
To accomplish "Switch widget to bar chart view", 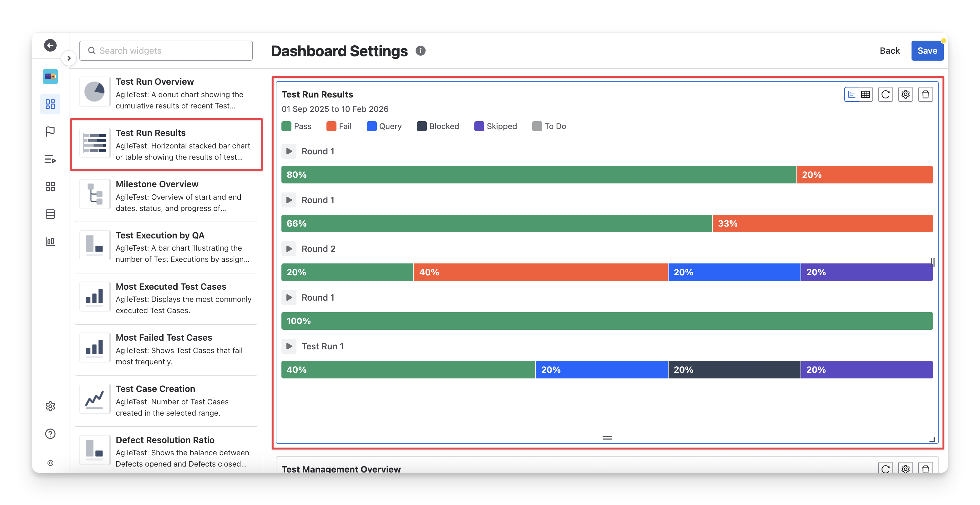I will point(851,94).
